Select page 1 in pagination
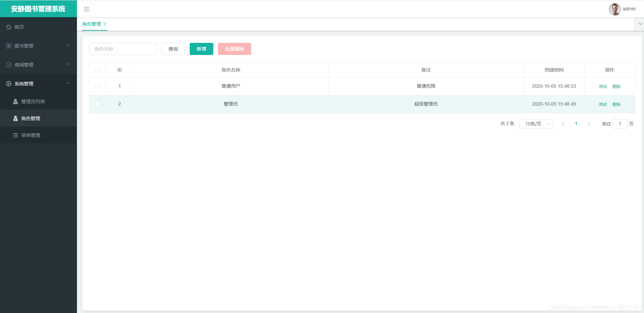The height and width of the screenshot is (313, 644). point(576,124)
